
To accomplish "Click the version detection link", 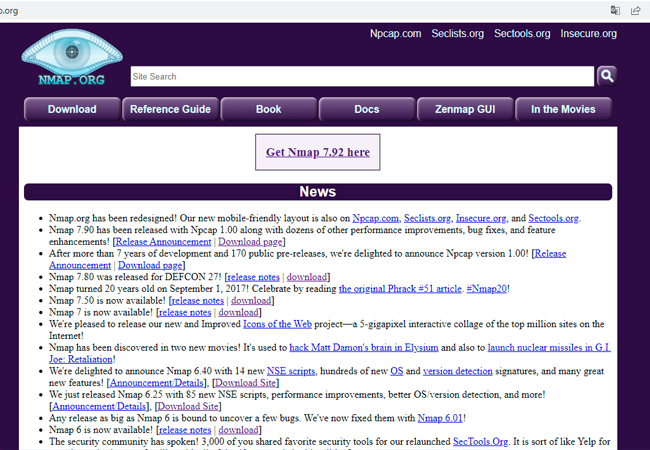I will point(458,371).
